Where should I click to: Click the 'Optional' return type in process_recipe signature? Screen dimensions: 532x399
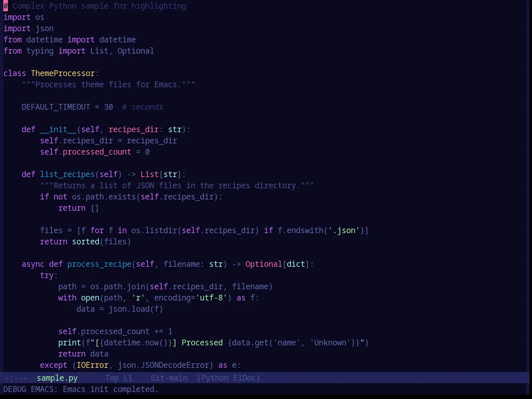(264, 264)
